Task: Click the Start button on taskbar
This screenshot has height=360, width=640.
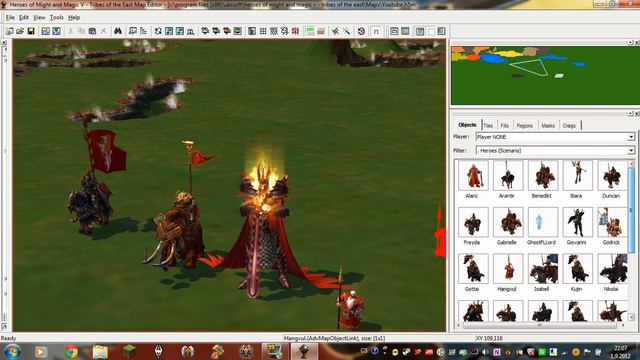Action: [x=12, y=351]
